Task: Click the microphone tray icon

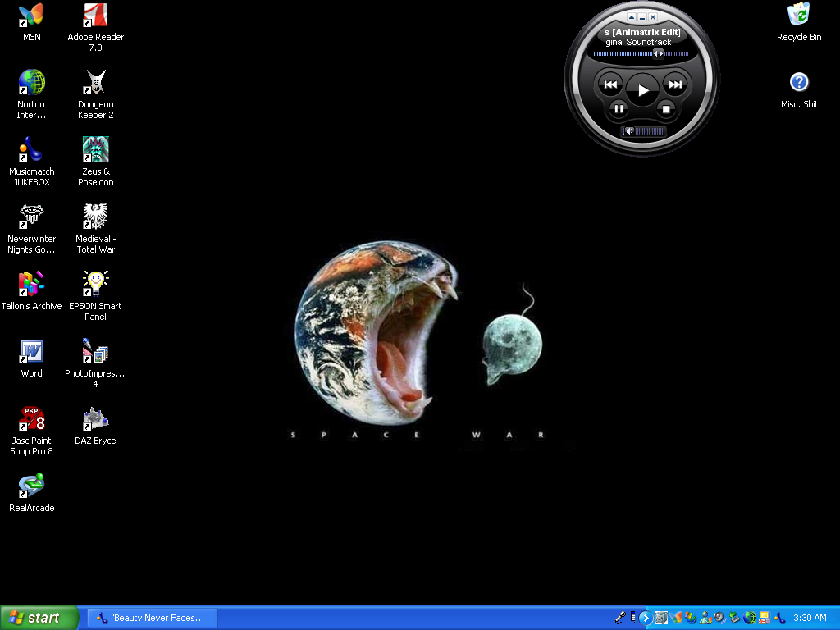Action: point(620,618)
